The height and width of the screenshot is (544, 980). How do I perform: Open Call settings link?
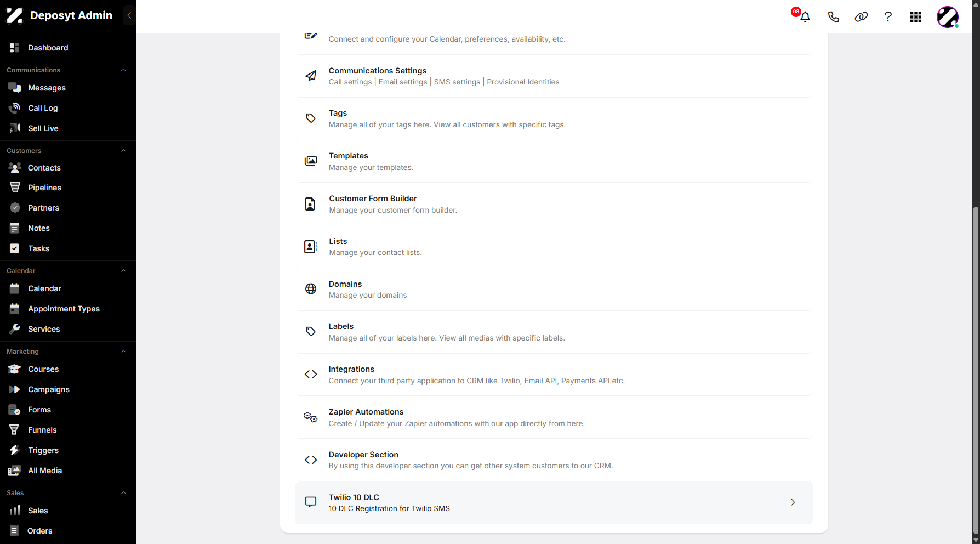350,82
